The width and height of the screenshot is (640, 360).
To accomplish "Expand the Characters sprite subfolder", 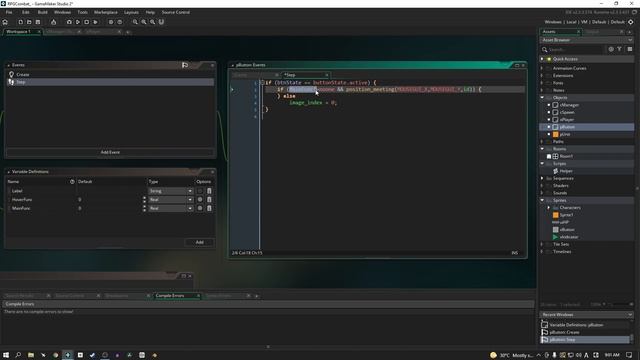I will 549,208.
